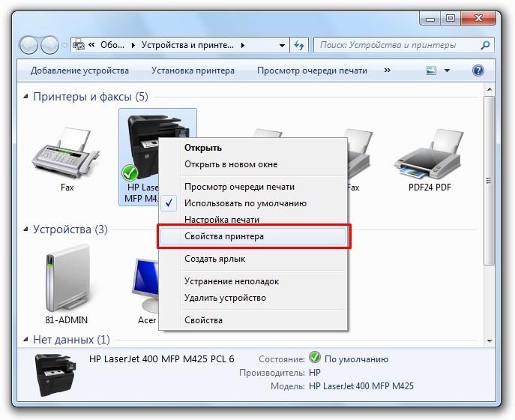Close the Devices and Printers window
The width and height of the screenshot is (515, 420).
(x=478, y=19)
